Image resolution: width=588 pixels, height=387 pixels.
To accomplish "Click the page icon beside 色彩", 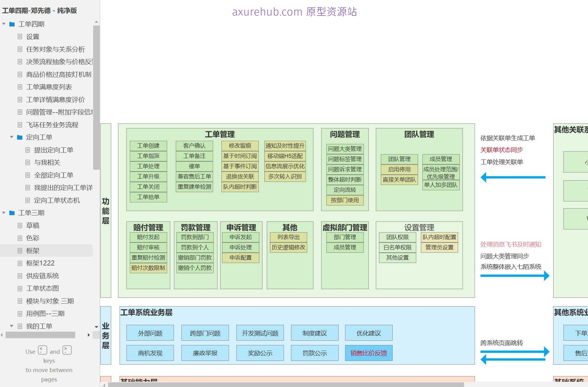I will pos(20,238).
